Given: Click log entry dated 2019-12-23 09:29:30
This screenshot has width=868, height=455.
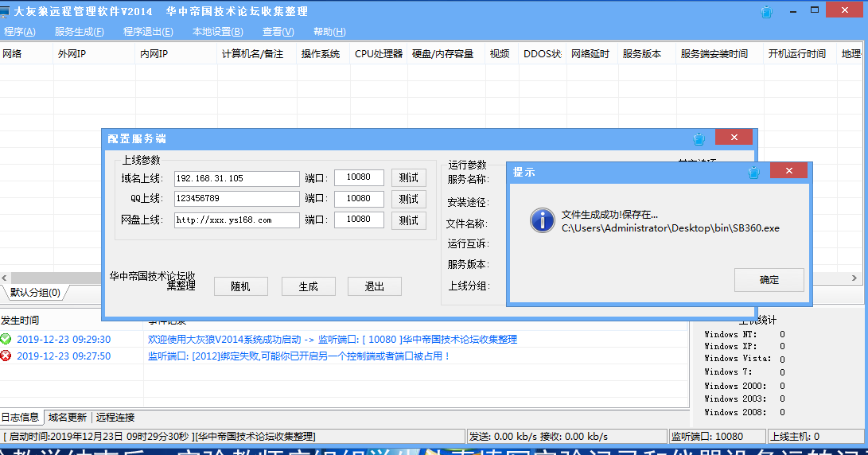Looking at the screenshot, I should tap(64, 340).
